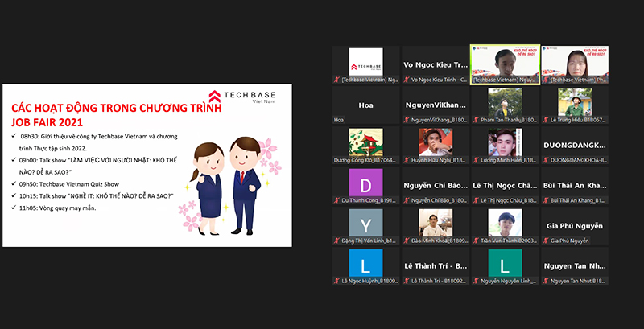The height and width of the screenshot is (329, 644).
Task: Click the shared Job Fair 2021 slide
Action: tap(147, 166)
